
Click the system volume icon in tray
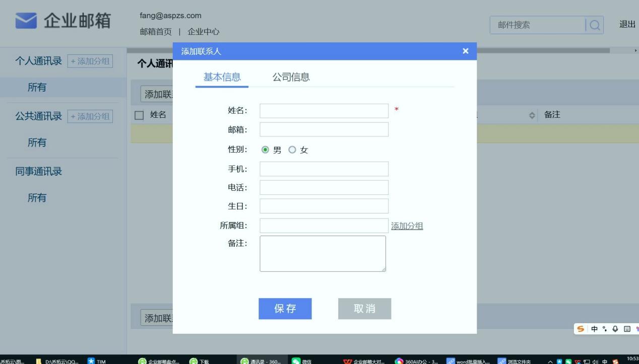click(x=595, y=361)
